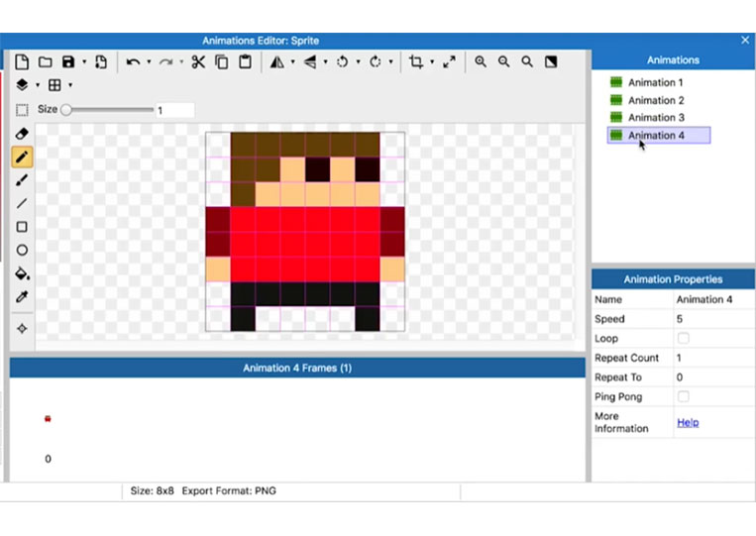Viewport: 756px width, 536px height.
Task: Click the origin crosshair tool
Action: point(22,329)
